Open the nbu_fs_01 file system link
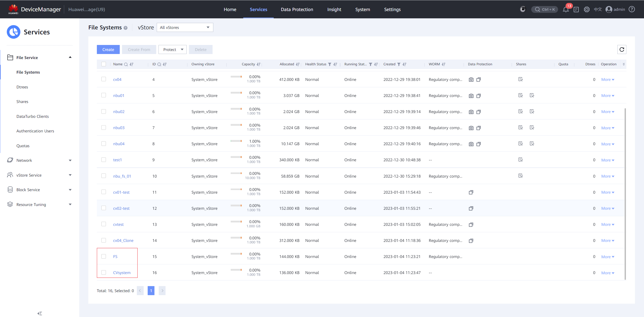The width and height of the screenshot is (644, 317). (122, 176)
